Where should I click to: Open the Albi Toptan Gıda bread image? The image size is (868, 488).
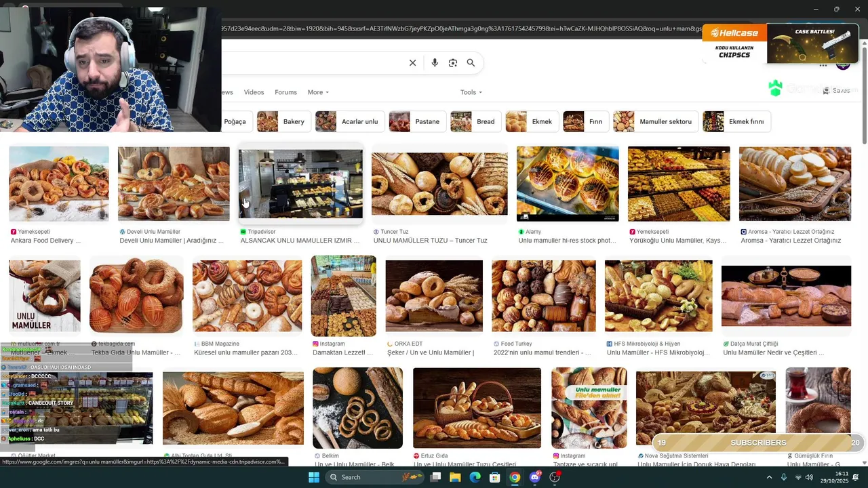[233, 408]
